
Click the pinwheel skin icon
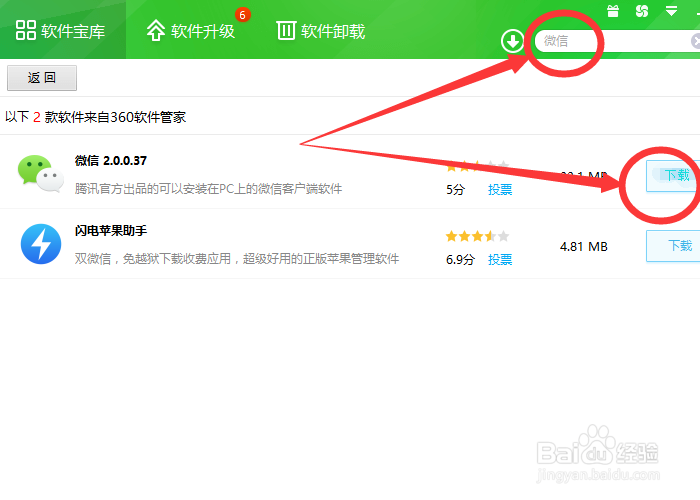[642, 11]
